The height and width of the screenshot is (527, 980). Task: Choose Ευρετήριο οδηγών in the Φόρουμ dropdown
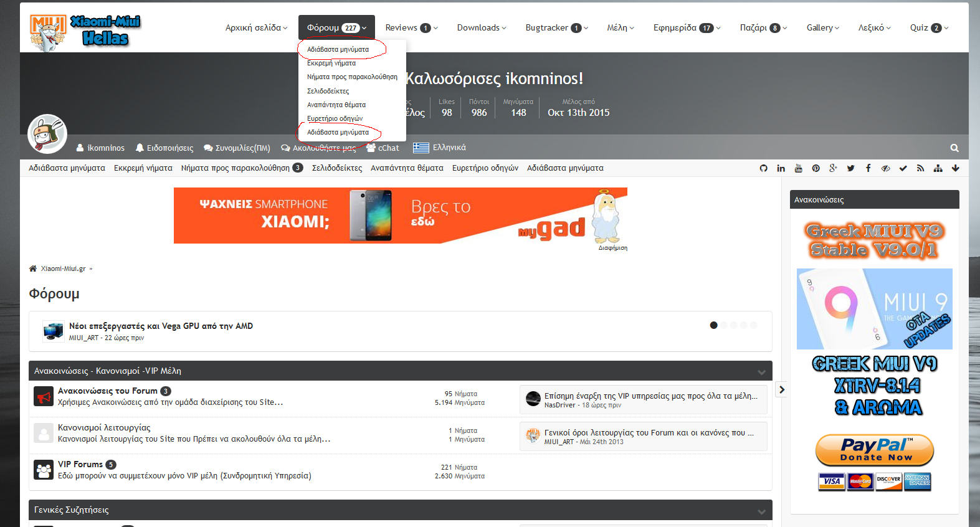[x=335, y=118]
